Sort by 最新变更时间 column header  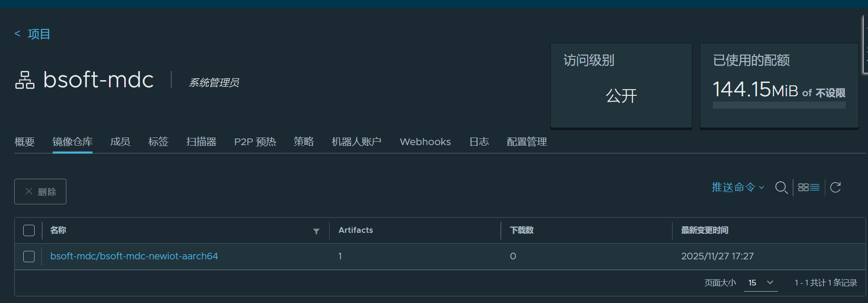click(x=705, y=230)
